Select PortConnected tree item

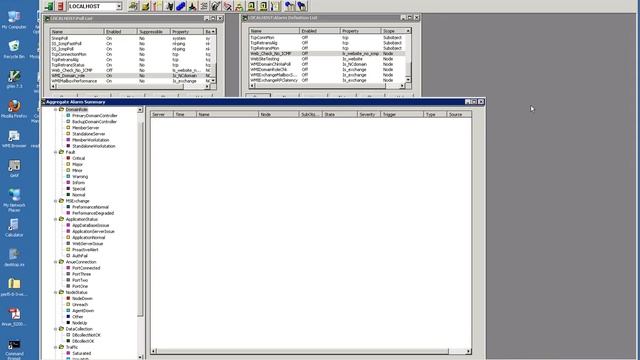tap(86, 268)
